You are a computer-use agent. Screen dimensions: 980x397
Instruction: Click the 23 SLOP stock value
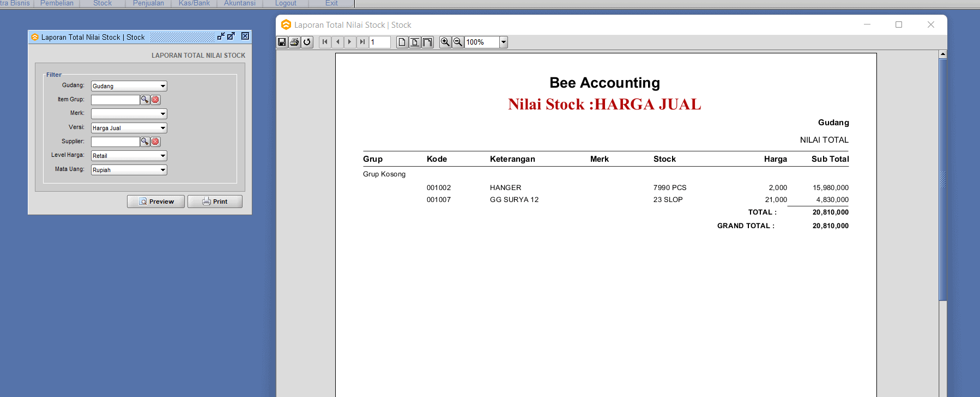click(668, 199)
